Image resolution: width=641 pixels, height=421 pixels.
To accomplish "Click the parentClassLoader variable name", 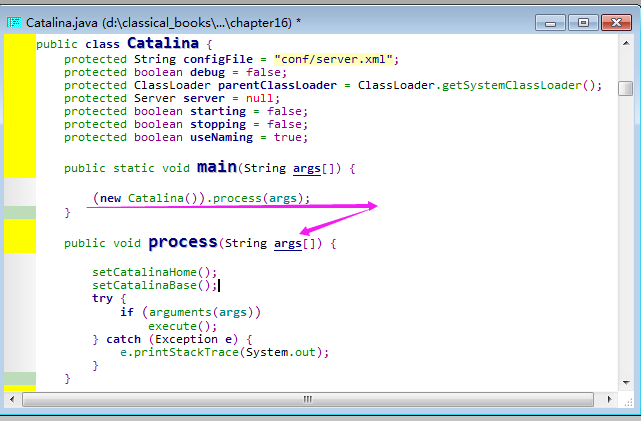I will pyautogui.click(x=277, y=85).
